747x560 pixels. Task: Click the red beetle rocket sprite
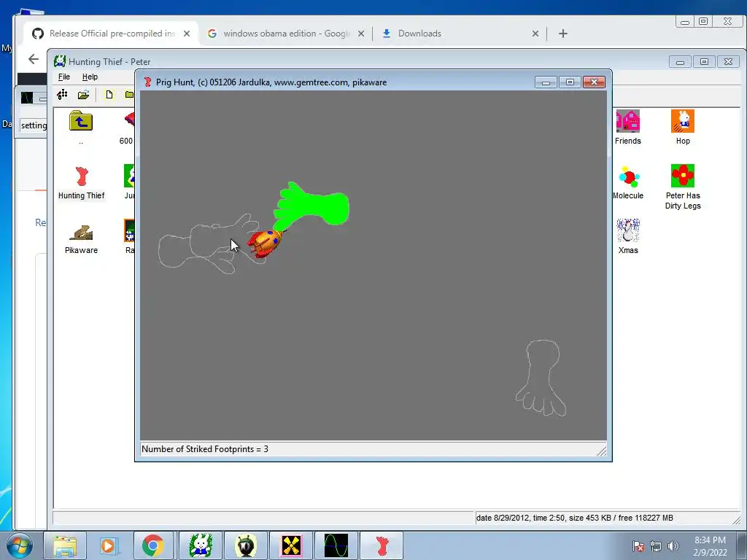(x=264, y=244)
